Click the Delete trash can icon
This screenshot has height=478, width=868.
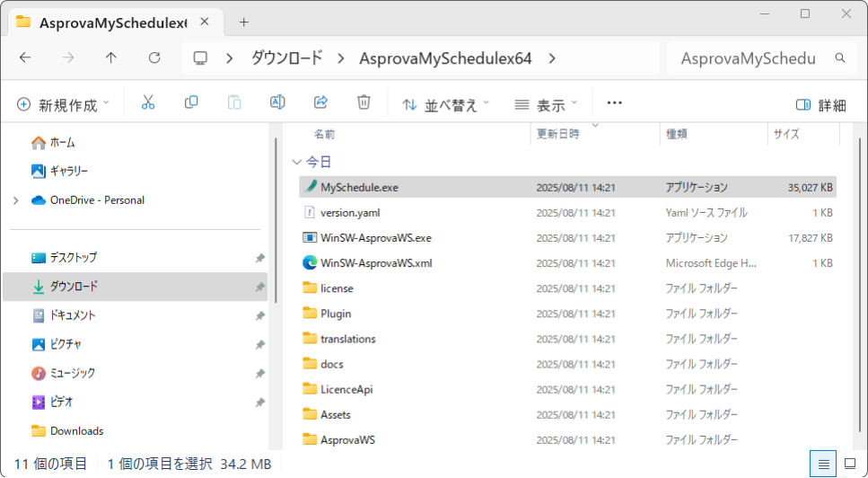pyautogui.click(x=364, y=103)
